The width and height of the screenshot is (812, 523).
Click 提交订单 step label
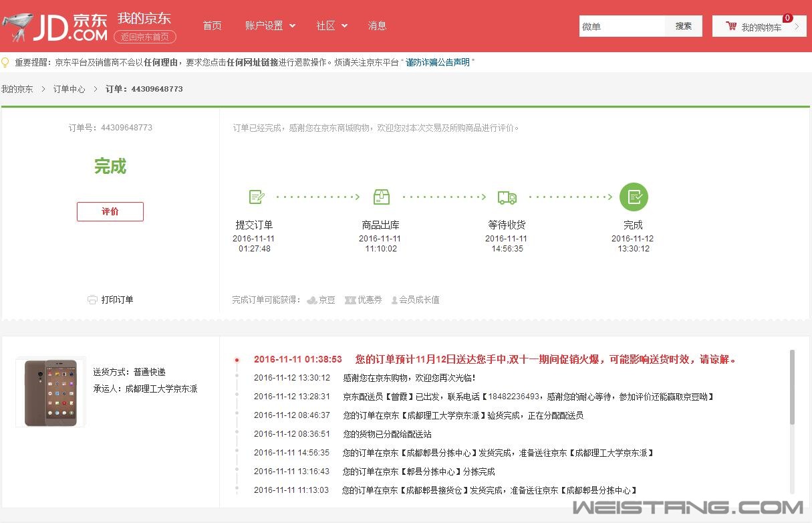(x=254, y=225)
